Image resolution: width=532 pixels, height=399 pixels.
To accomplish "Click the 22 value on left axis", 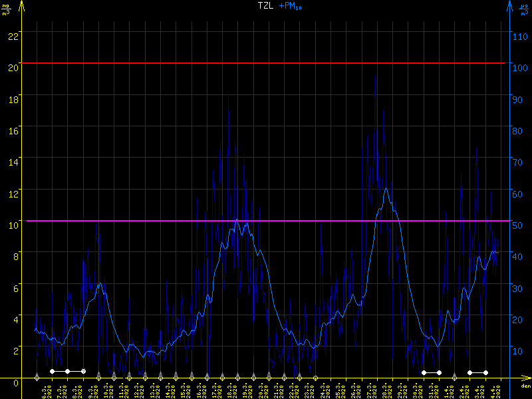I will (12, 32).
